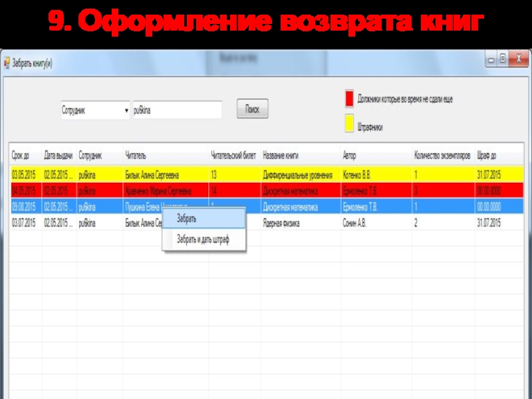Screen dimensions: 532x399
Task: Close the 'Забрать книгу(и)' window
Action: [x=518, y=59]
